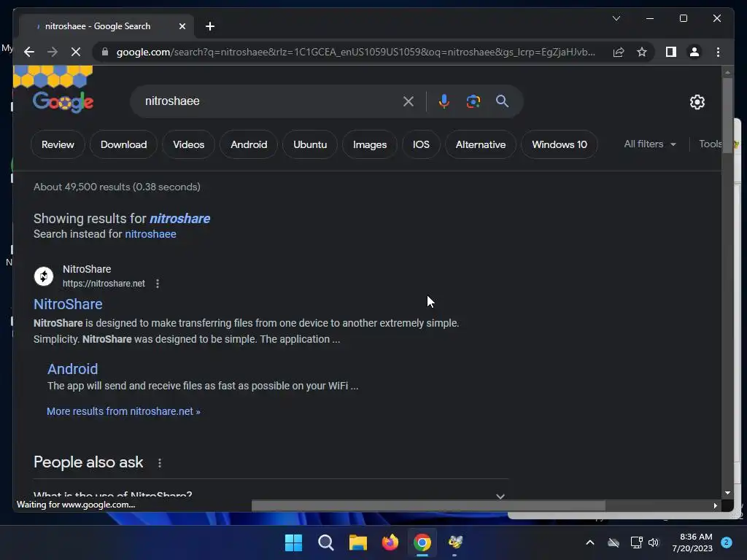747x560 pixels.
Task: Open Google quick settings gear
Action: tap(697, 102)
